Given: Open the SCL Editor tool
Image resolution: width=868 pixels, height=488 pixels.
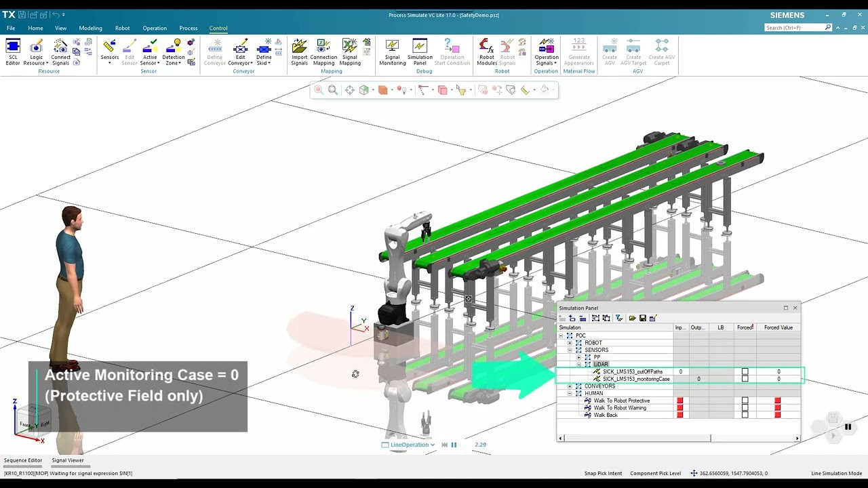Looking at the screenshot, I should (x=13, y=52).
